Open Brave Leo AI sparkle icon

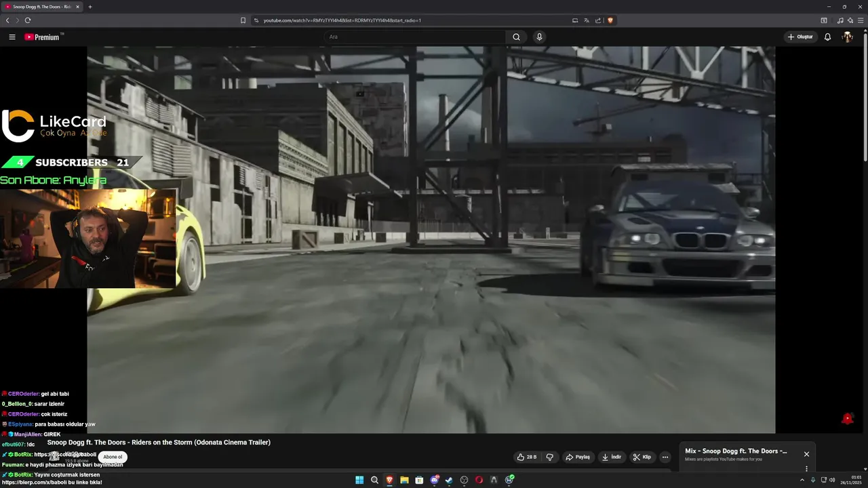[x=850, y=20]
